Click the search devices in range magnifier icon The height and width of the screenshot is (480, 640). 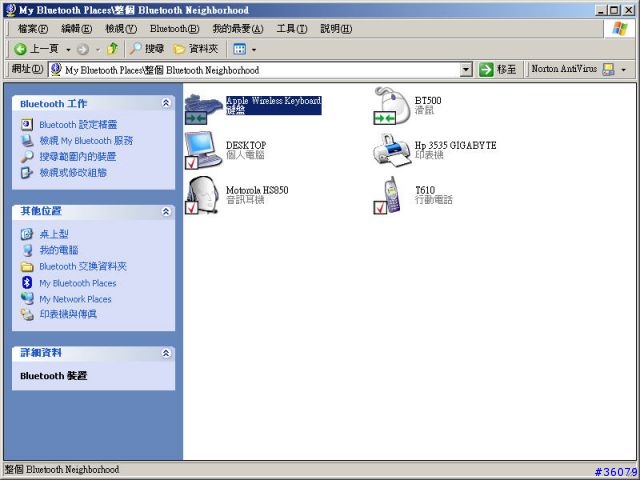(27, 157)
